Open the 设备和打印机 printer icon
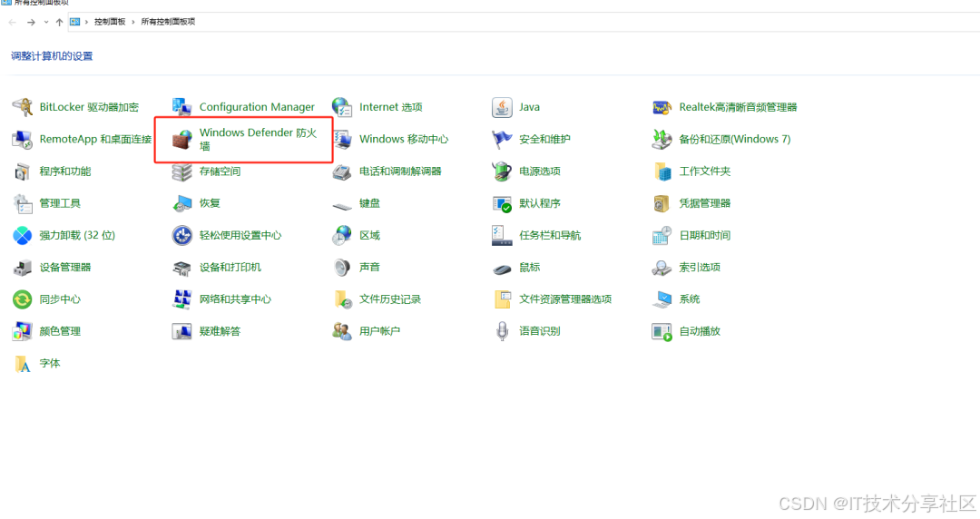Screen dimensions: 980x519 click(x=181, y=268)
